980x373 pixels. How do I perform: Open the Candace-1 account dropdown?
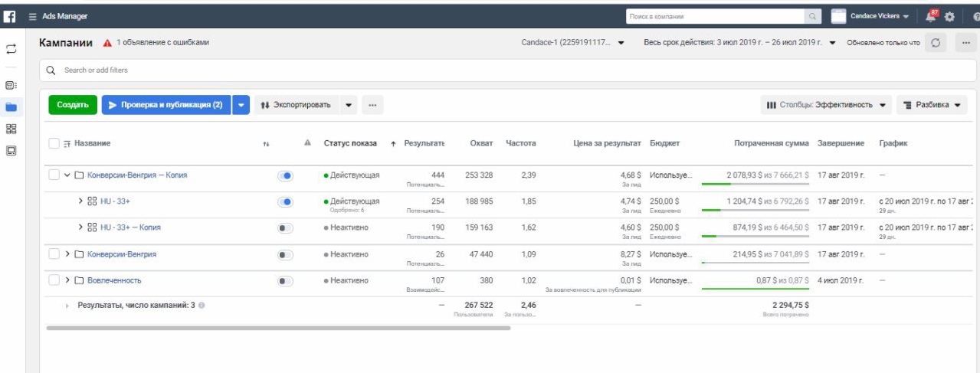pyautogui.click(x=573, y=43)
